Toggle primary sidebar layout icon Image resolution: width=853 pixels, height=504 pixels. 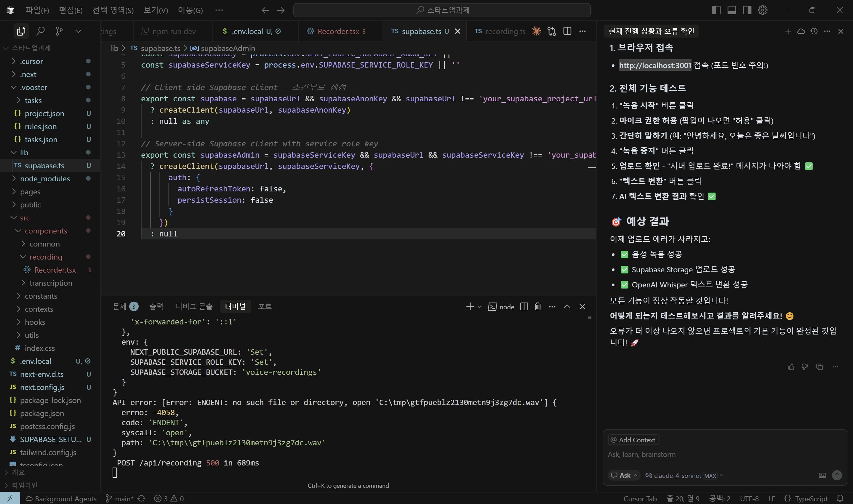coord(716,10)
